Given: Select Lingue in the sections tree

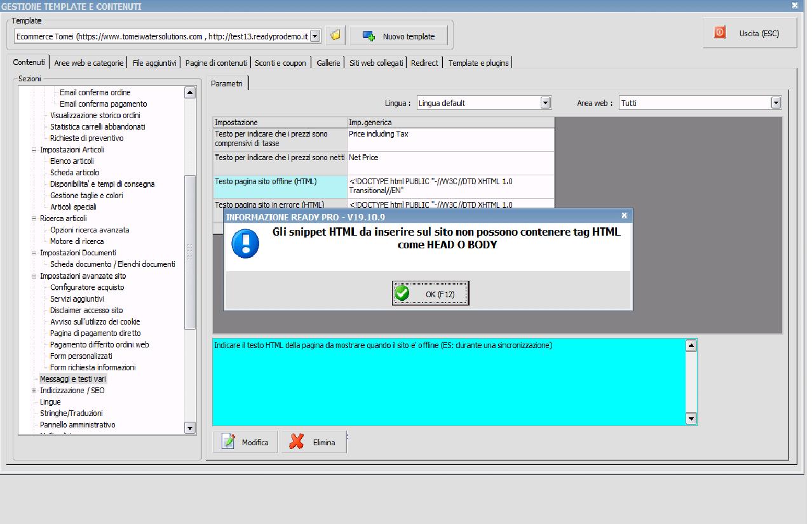Looking at the screenshot, I should click(x=50, y=402).
